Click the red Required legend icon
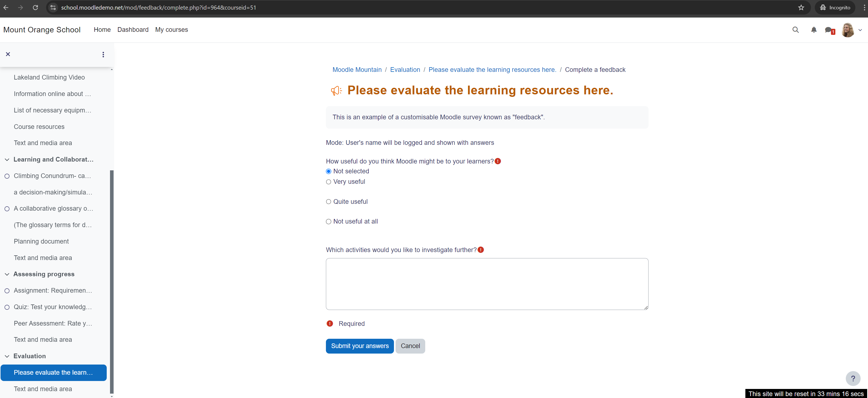This screenshot has width=868, height=398. point(330,323)
